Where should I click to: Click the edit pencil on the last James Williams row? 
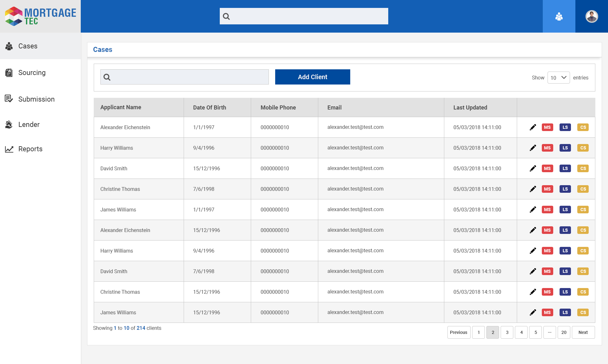click(533, 312)
